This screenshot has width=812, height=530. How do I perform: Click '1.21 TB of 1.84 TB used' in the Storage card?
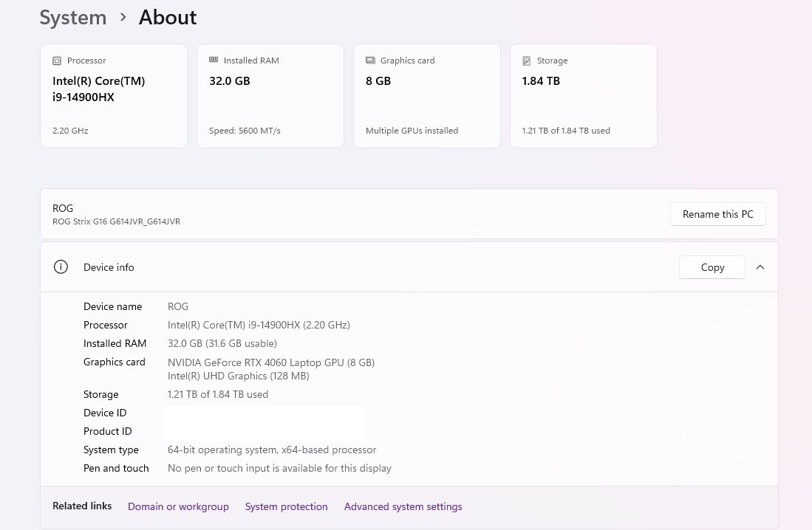tap(566, 131)
